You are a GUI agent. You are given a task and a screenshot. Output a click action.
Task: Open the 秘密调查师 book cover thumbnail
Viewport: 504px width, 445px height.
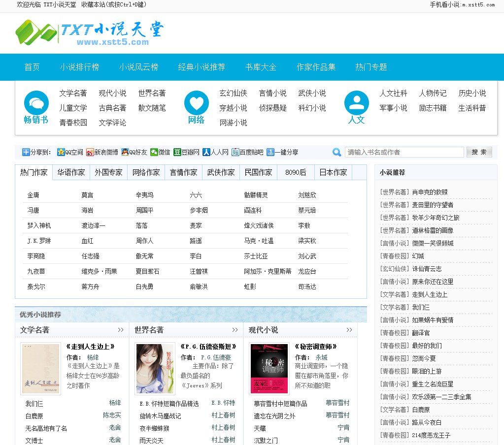[x=269, y=369]
